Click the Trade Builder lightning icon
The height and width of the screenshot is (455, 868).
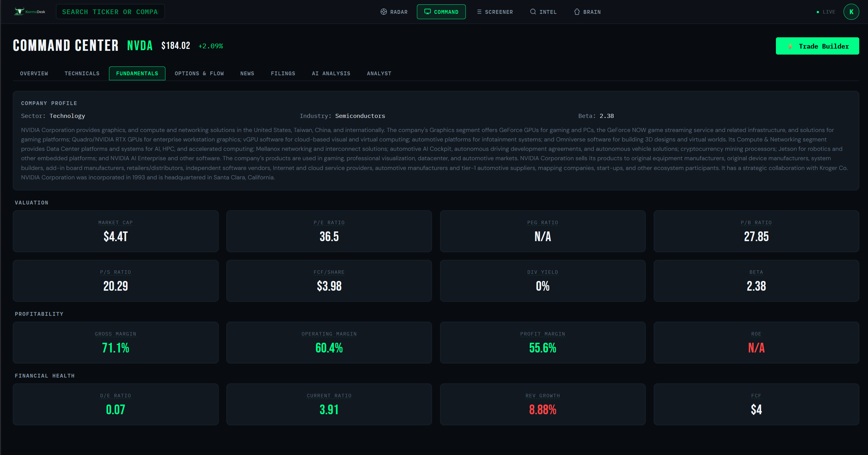[790, 46]
